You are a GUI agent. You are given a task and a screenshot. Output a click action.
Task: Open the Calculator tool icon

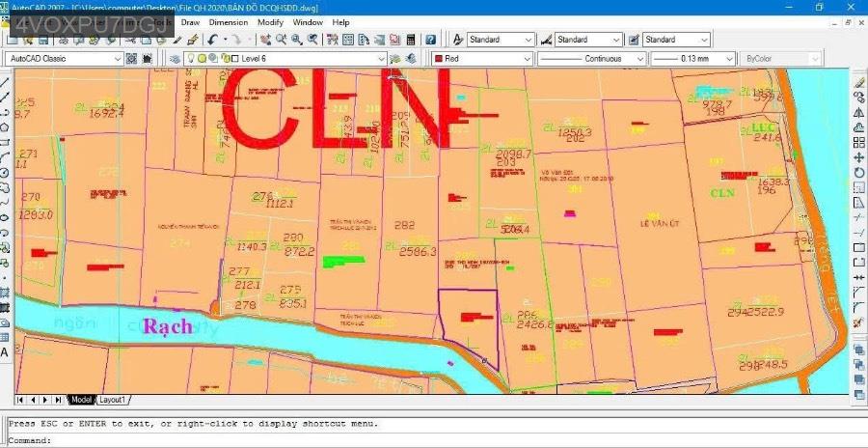411,40
